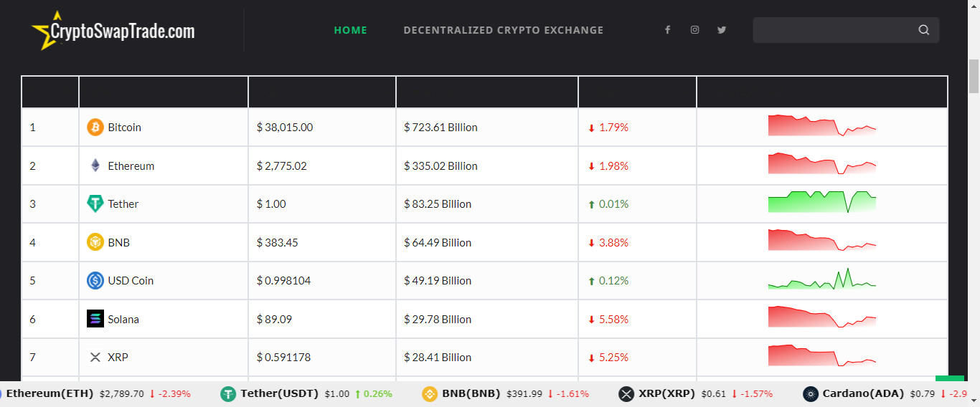Image resolution: width=980 pixels, height=407 pixels.
Task: Click XRP price $ 0.591178
Action: pyautogui.click(x=284, y=358)
